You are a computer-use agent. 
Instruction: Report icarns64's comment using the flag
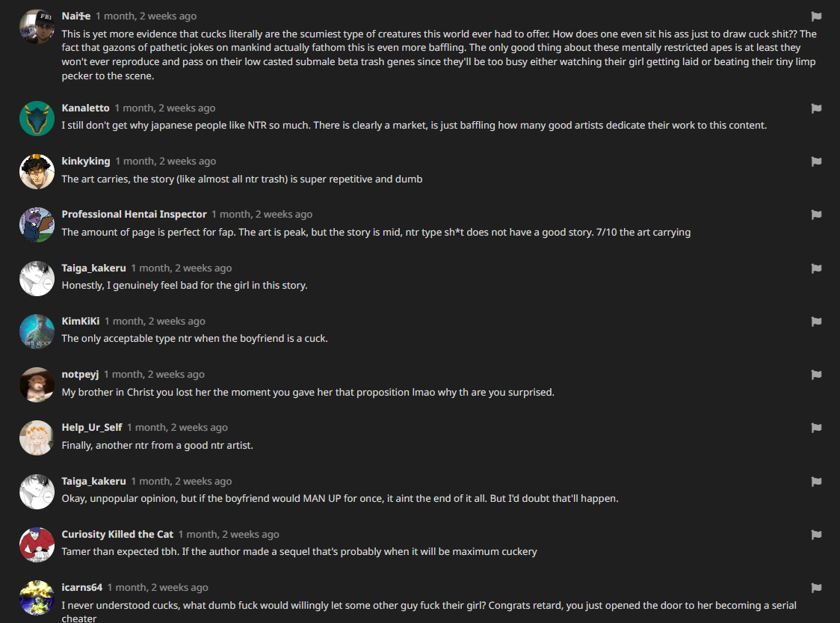816,588
